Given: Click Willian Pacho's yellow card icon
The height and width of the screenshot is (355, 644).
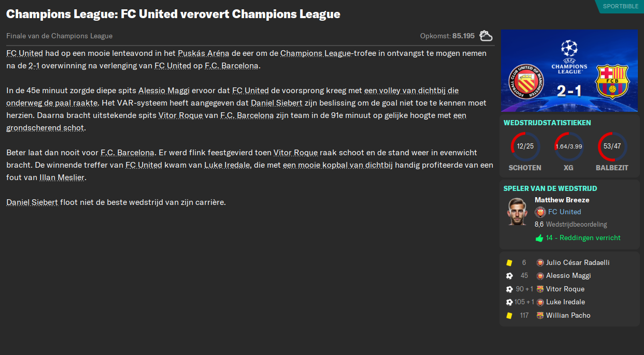Looking at the screenshot, I should tap(509, 316).
